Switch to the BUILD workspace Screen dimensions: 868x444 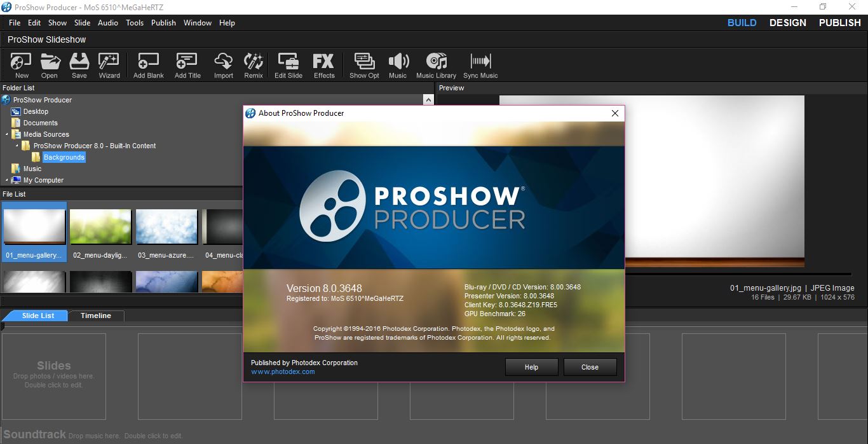coord(742,22)
